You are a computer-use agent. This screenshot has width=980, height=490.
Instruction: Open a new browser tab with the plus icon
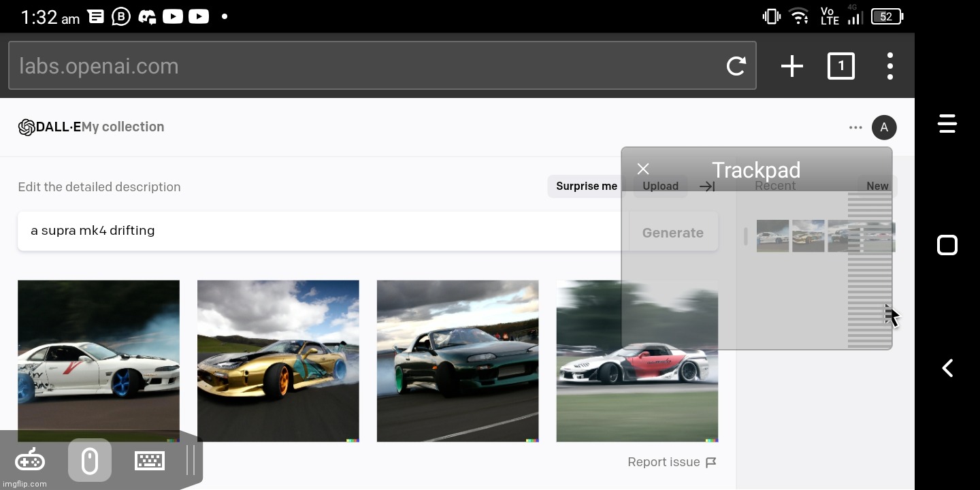[791, 66]
